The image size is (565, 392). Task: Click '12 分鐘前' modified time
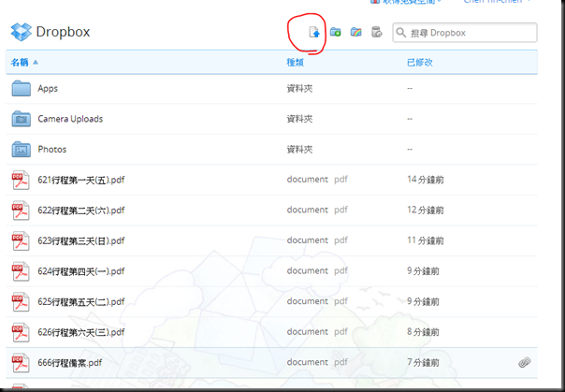[x=426, y=210]
